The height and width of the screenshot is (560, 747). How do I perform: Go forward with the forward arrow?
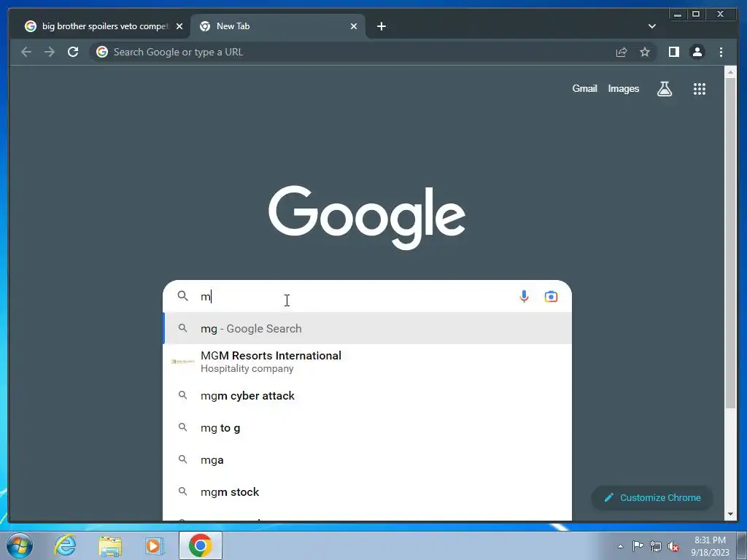click(x=50, y=52)
